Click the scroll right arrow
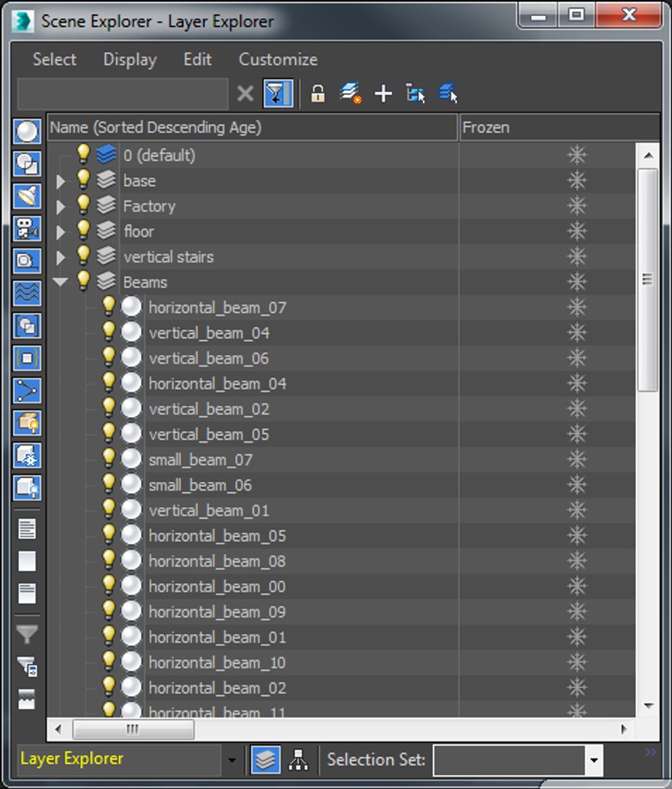 point(624,728)
